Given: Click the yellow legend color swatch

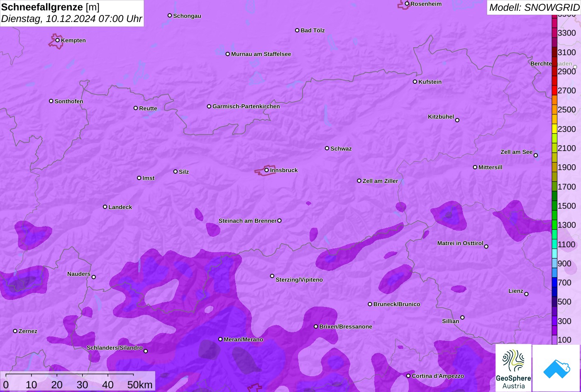Looking at the screenshot, I should 554,129.
